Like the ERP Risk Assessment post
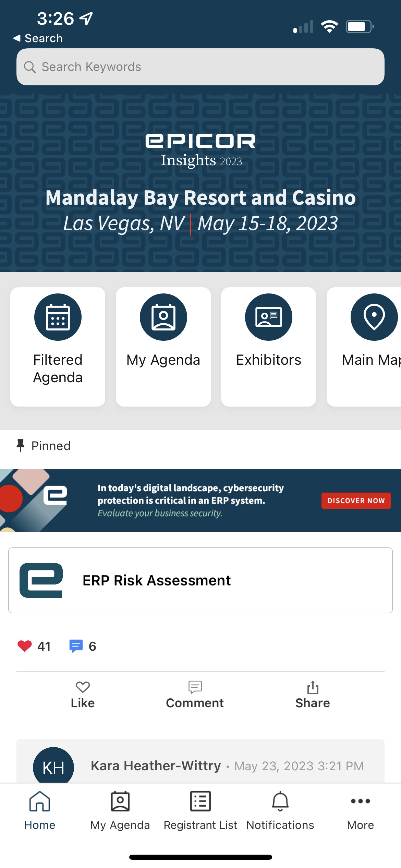 coord(83,695)
